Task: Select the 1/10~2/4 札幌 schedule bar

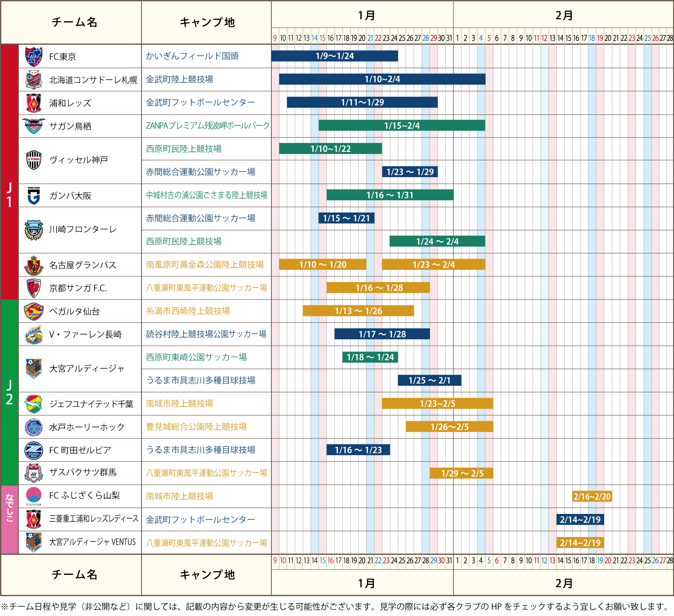Action: [382, 79]
